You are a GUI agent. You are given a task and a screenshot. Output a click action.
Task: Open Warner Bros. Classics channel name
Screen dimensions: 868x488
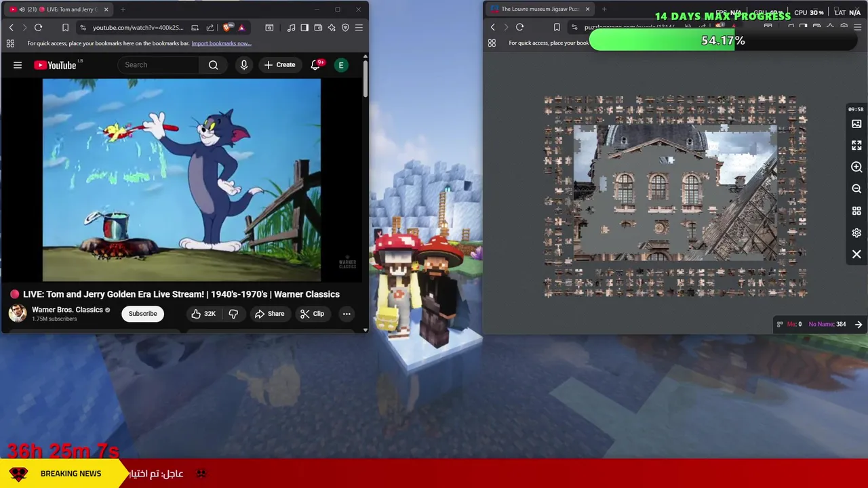(x=67, y=310)
